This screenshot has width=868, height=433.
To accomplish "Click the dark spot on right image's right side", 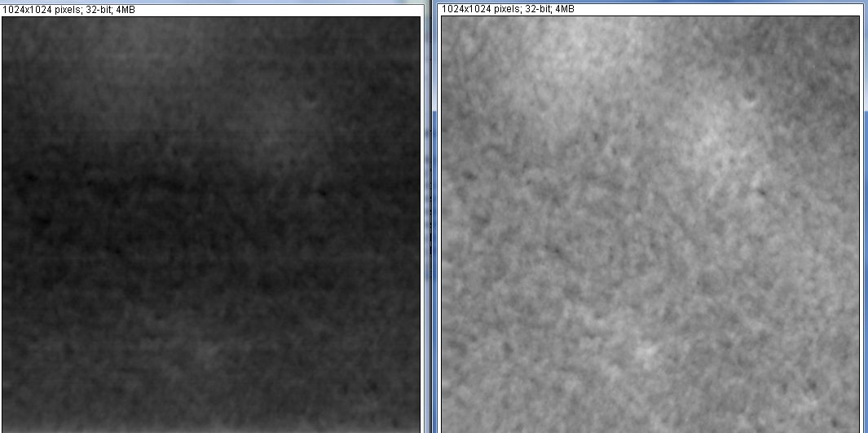I will click(760, 192).
